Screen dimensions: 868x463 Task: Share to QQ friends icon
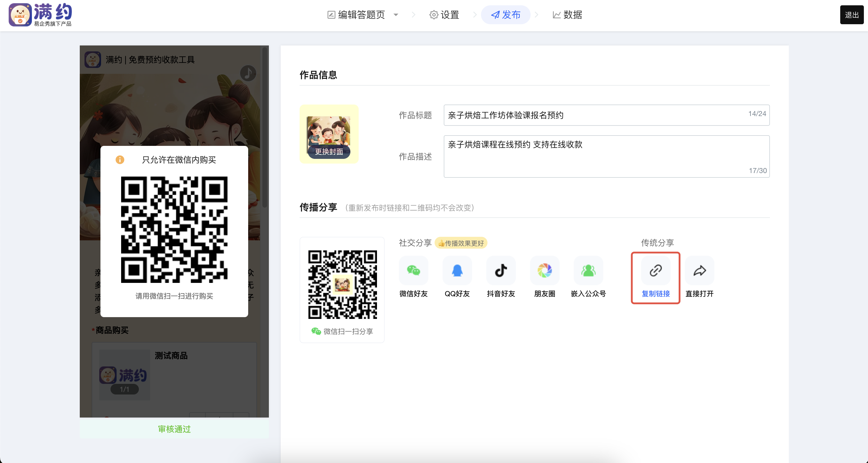coord(457,270)
